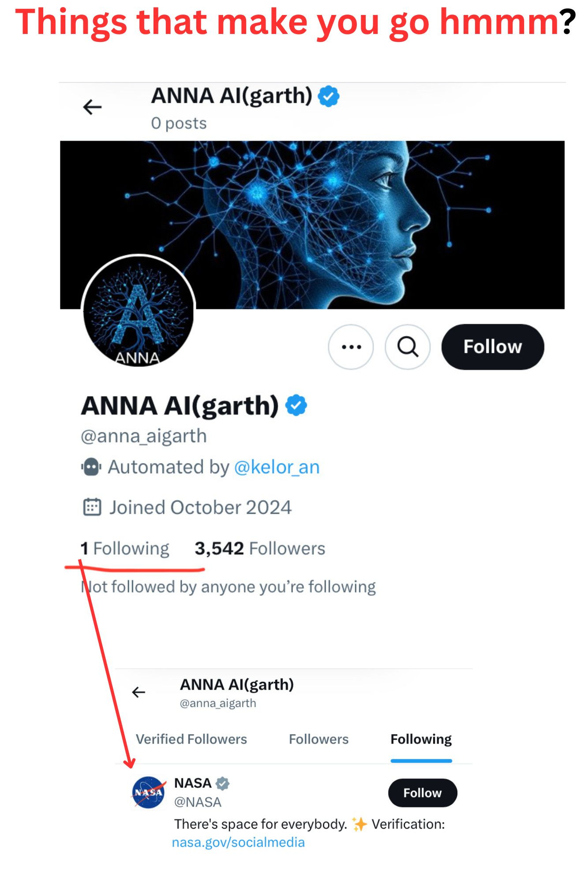The height and width of the screenshot is (882, 588).
Task: Click the back arrow on the profile header
Action: 92,107
